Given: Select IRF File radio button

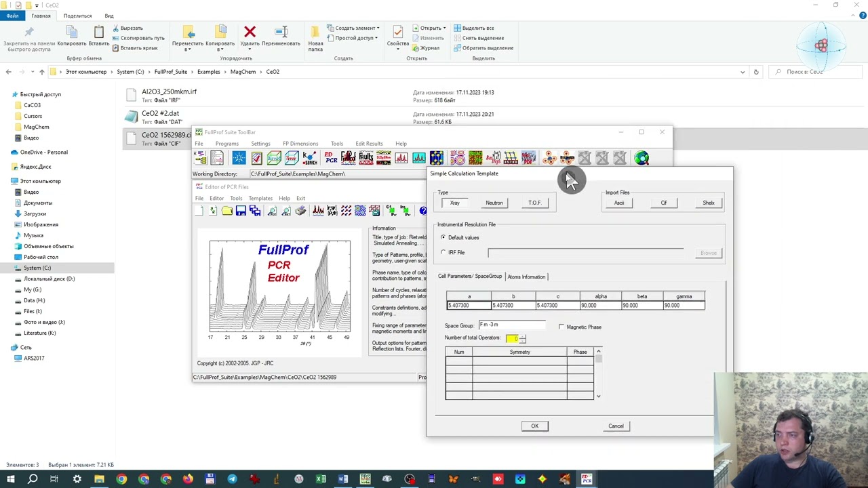Looking at the screenshot, I should (x=443, y=252).
